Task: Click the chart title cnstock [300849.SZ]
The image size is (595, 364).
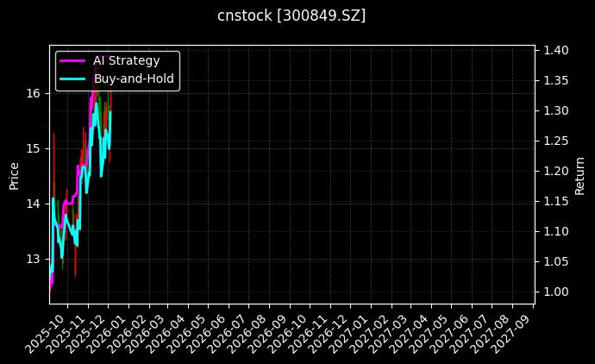Action: click(x=291, y=16)
